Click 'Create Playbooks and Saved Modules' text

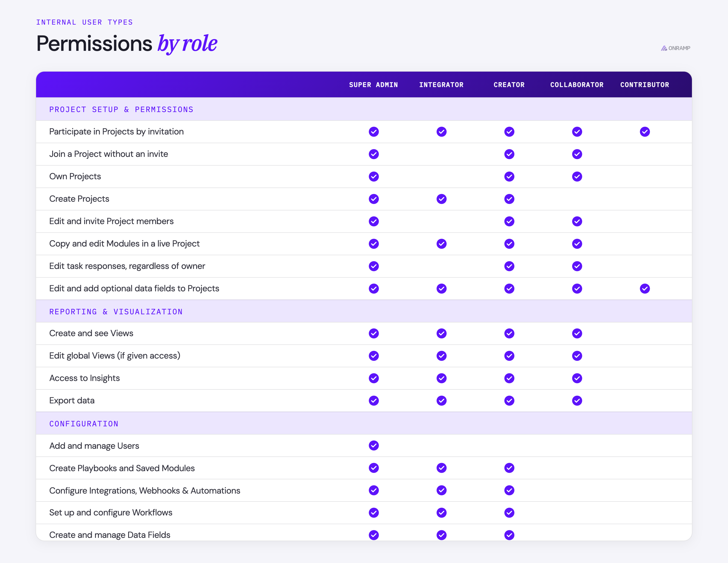(122, 468)
